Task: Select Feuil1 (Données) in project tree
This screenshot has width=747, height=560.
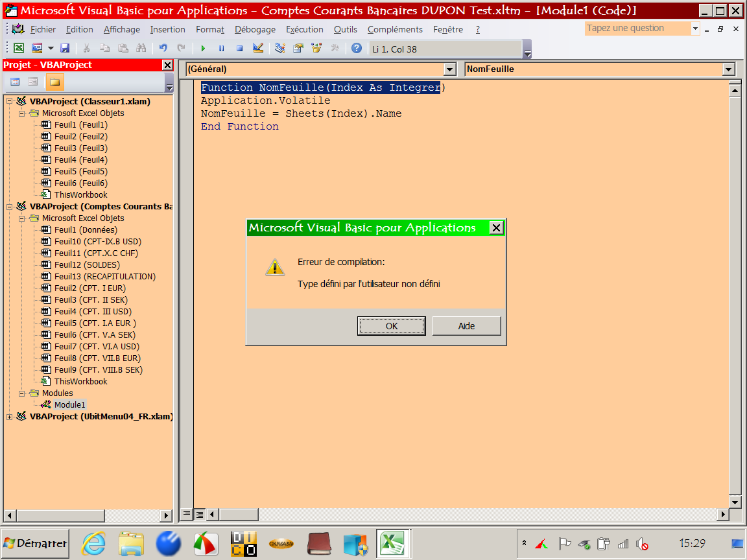Action: point(86,230)
